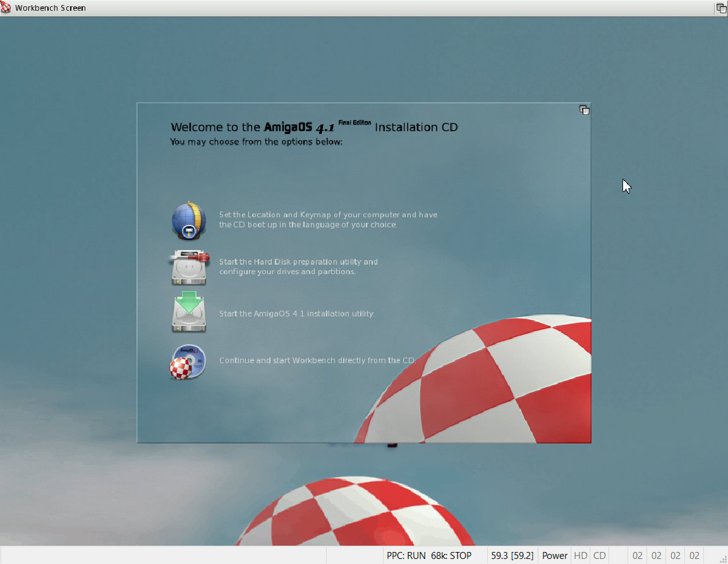Viewport: 728px width, 564px height.
Task: Click the 'Welcome to the AmigaOS 4.1' heading
Action: tap(314, 127)
